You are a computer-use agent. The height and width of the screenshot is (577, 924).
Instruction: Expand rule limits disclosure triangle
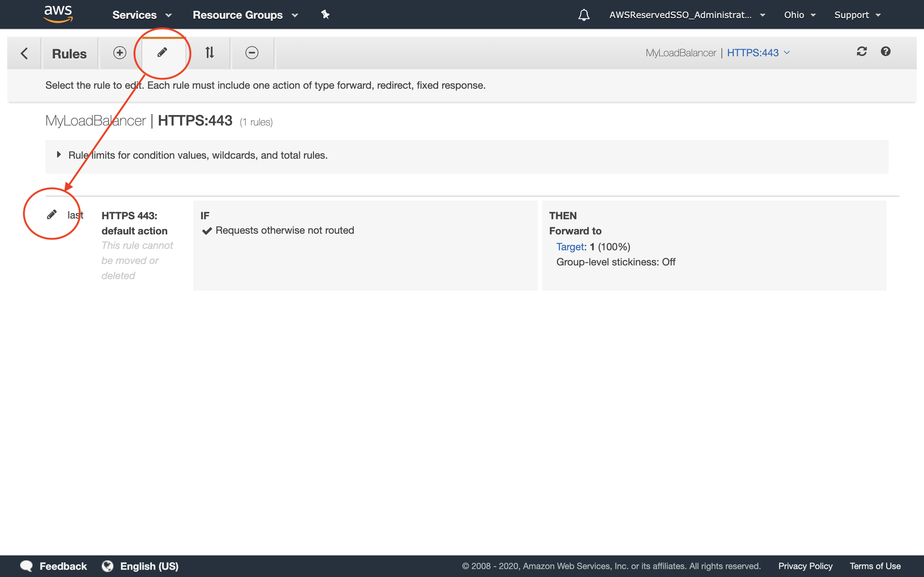59,155
